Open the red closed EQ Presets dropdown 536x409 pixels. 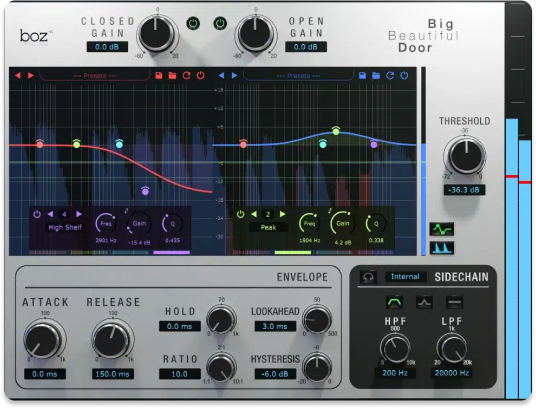pos(95,75)
